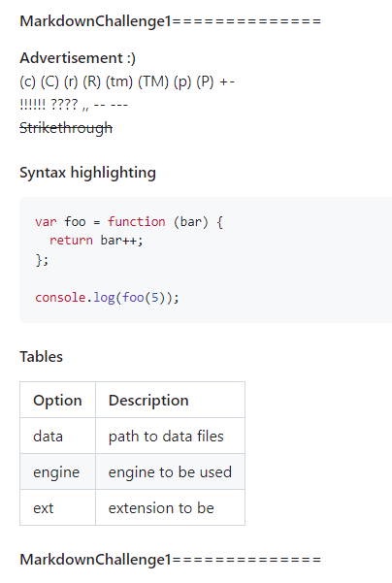
Task: Click the engine to be used cell
Action: click(171, 471)
